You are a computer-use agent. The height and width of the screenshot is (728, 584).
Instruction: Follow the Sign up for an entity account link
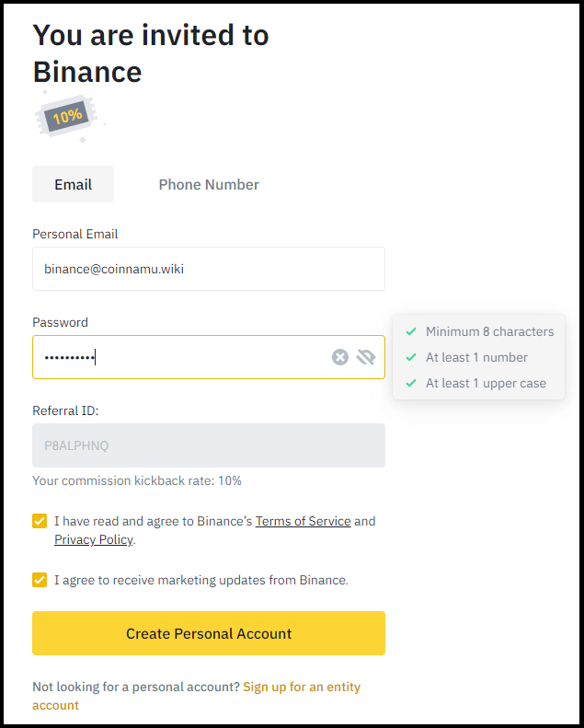click(302, 687)
